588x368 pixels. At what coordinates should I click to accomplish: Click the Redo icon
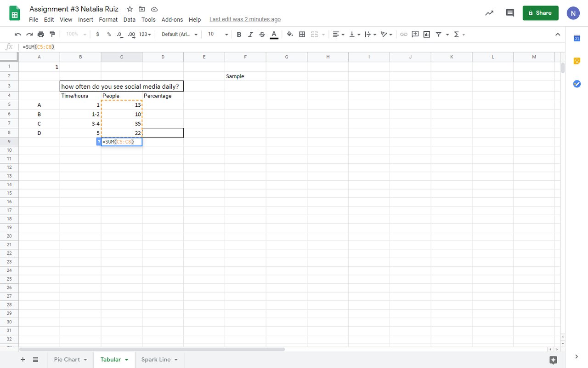(29, 34)
